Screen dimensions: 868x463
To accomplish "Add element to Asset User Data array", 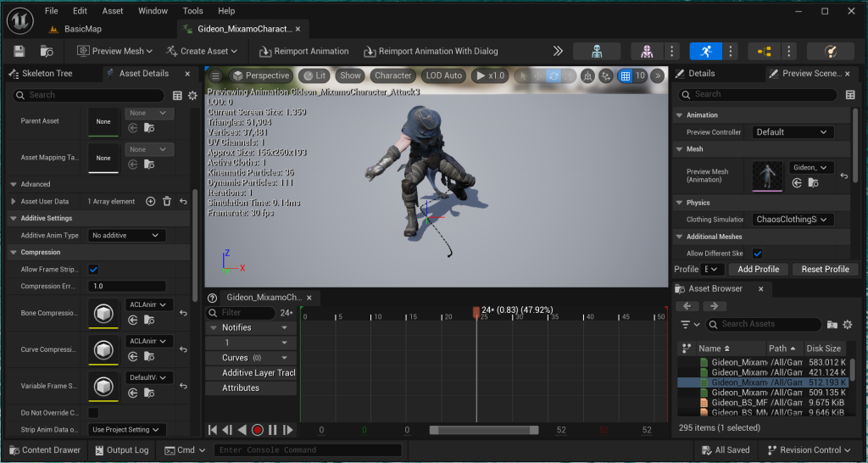I will coord(151,202).
